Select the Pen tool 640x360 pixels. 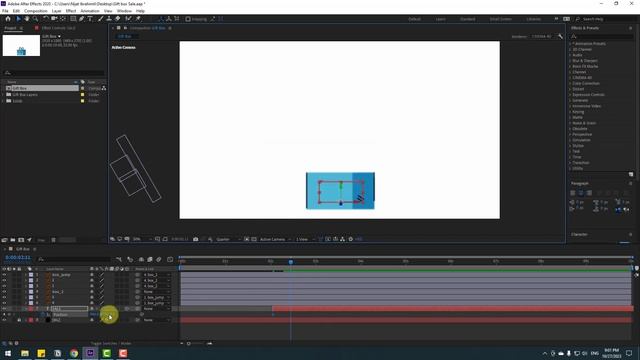coord(82,19)
